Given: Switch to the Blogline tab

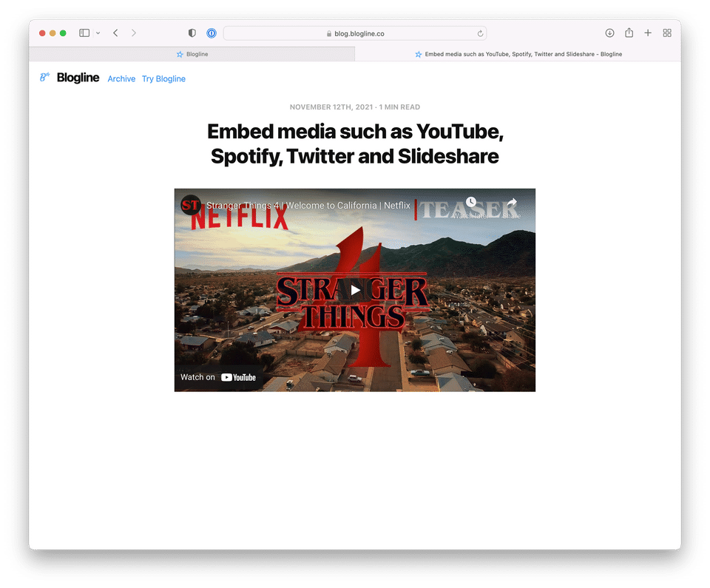Looking at the screenshot, I should pyautogui.click(x=192, y=54).
